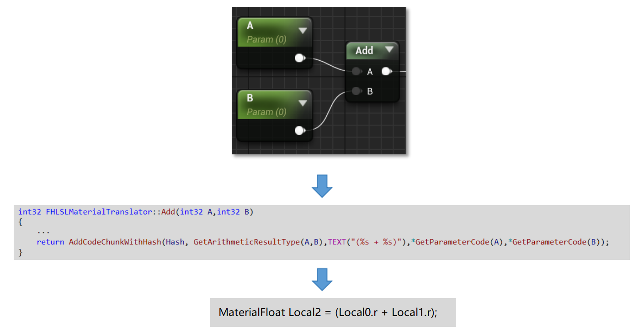Screen dimensions: 644x332
Task: Click the Param (0) label on node A
Action: (x=267, y=39)
